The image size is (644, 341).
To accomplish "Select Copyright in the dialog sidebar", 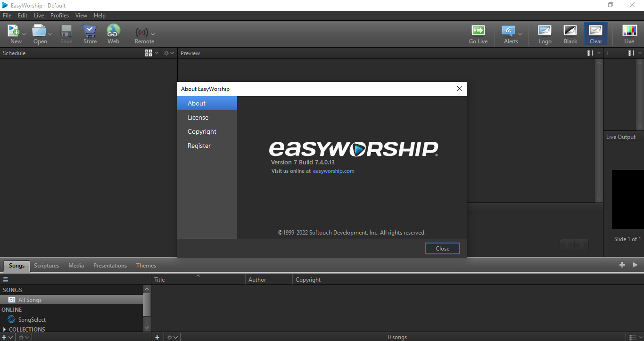I will (x=207, y=131).
